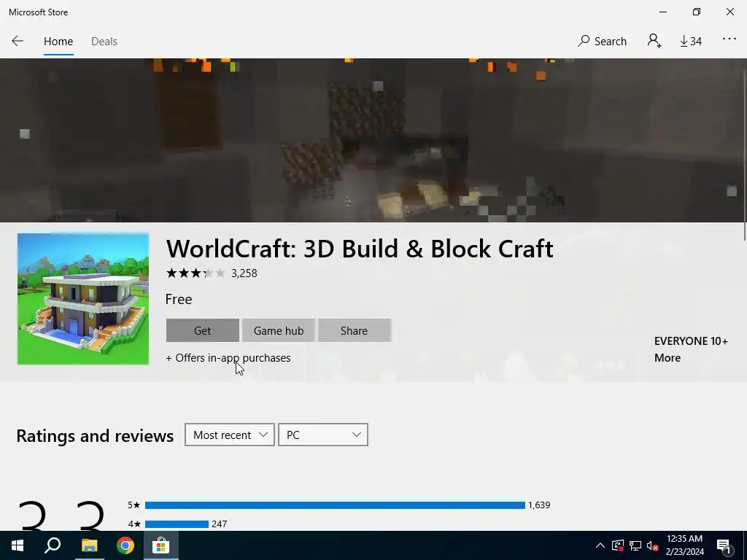Open the Game hub button
747x560 pixels.
(279, 330)
